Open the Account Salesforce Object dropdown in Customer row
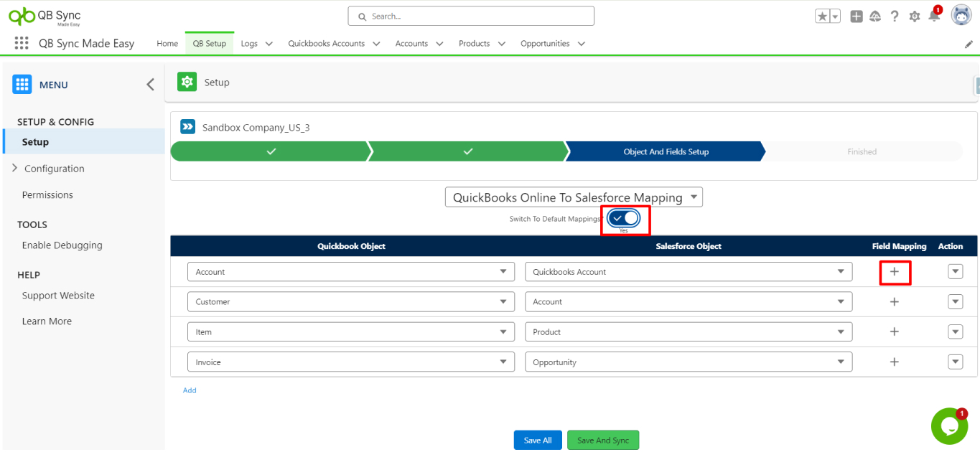 (689, 302)
